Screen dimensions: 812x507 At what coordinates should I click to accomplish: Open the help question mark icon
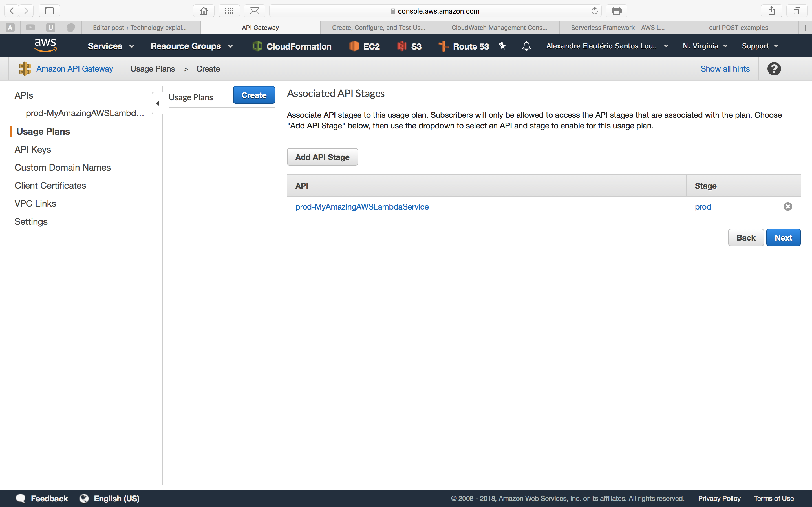[x=774, y=69]
